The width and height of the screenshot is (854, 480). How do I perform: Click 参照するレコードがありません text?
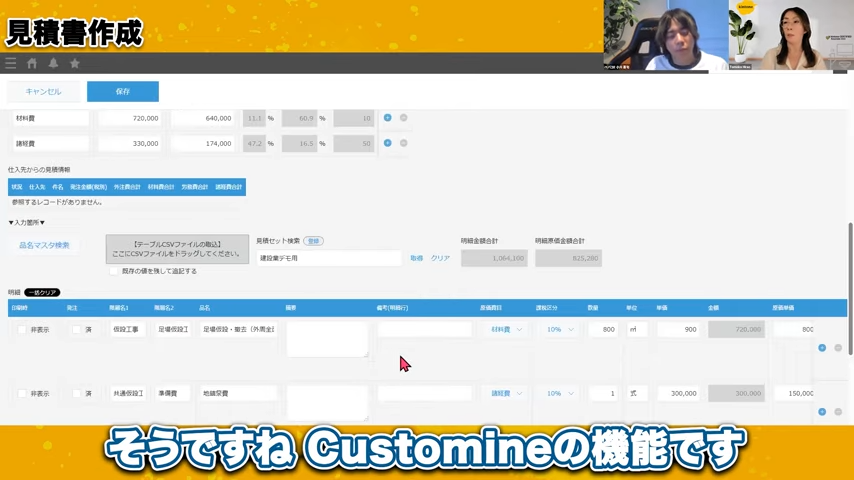57,202
